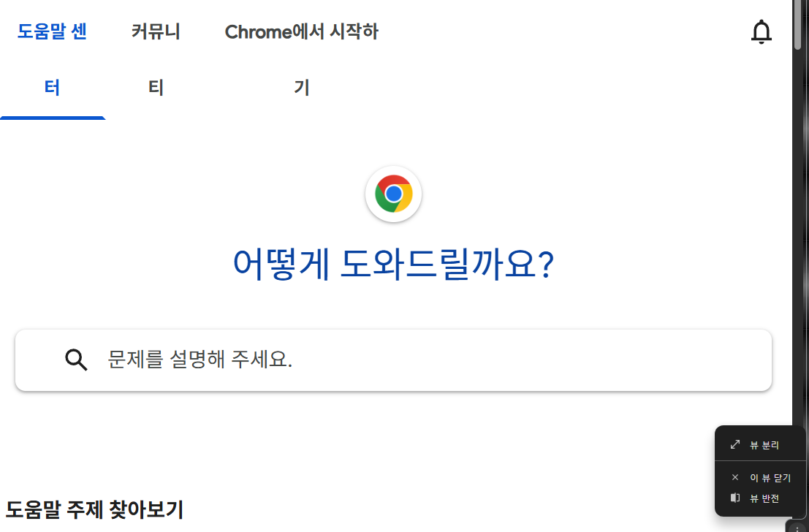Open the three-dot overflow button at bottom right
This screenshot has height=532, width=809.
click(x=797, y=526)
